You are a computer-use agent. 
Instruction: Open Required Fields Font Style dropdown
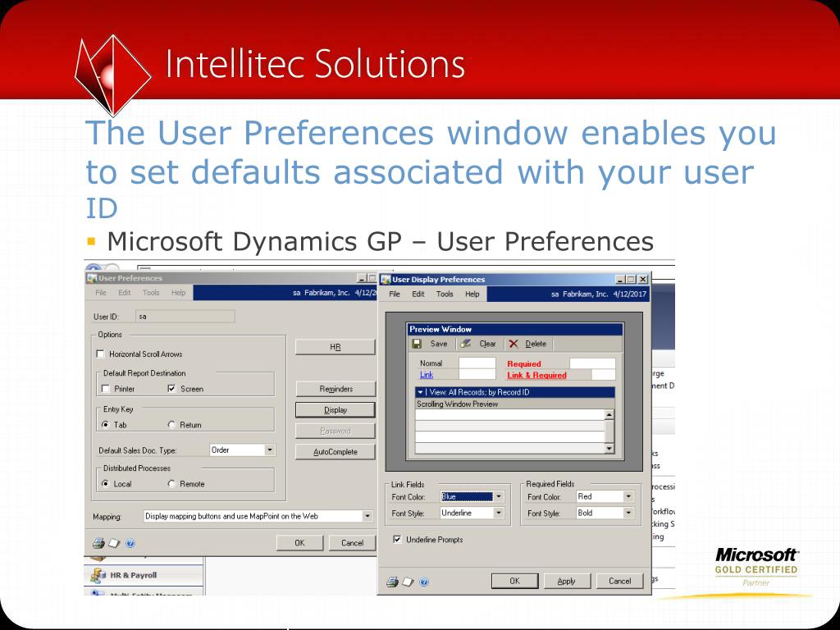pos(628,513)
